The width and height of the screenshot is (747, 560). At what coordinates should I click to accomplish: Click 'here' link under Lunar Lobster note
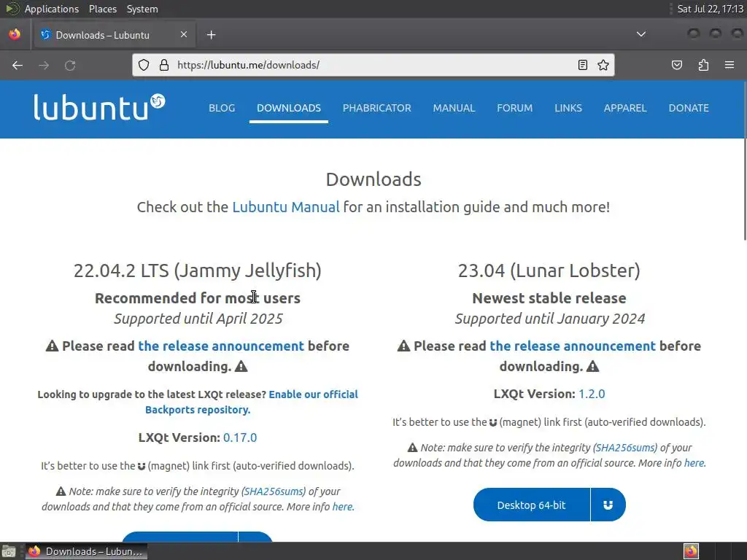click(x=694, y=463)
